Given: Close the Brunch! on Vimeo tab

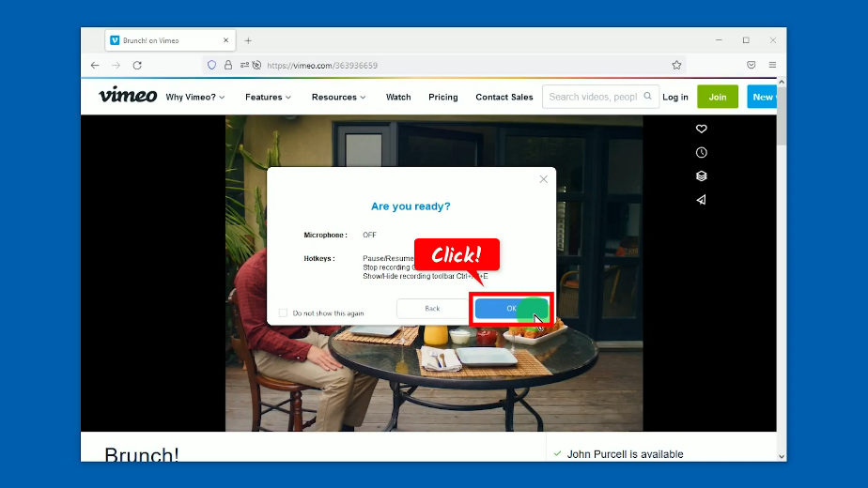Looking at the screenshot, I should [x=225, y=40].
